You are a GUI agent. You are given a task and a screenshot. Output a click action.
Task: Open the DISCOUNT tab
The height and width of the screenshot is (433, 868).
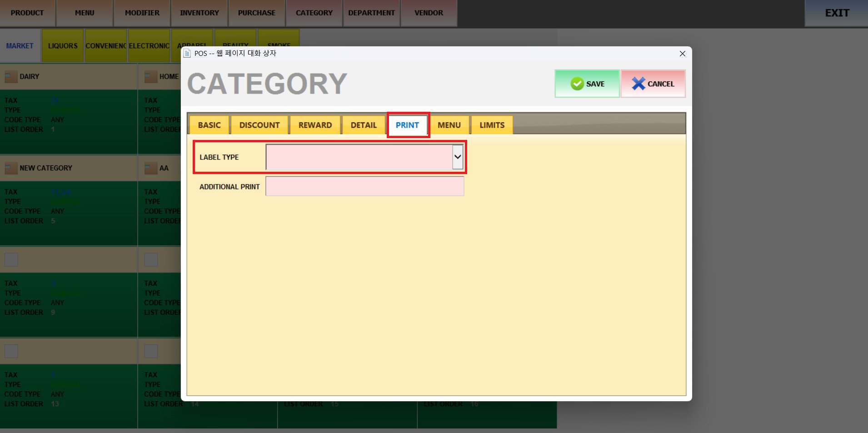[x=259, y=125]
